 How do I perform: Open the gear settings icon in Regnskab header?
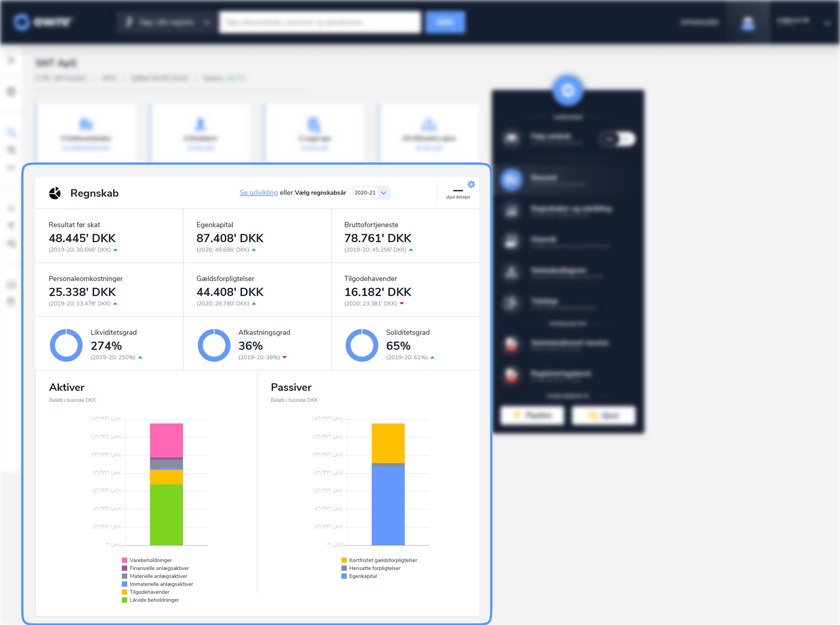click(x=471, y=185)
